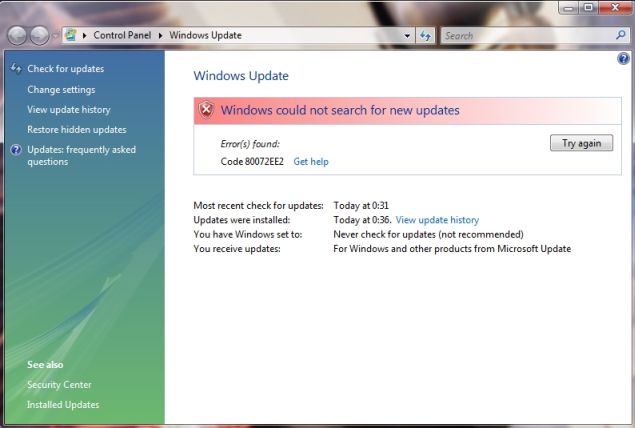Image resolution: width=635 pixels, height=428 pixels.
Task: Click the address bar Refresh icon
Action: 425,36
